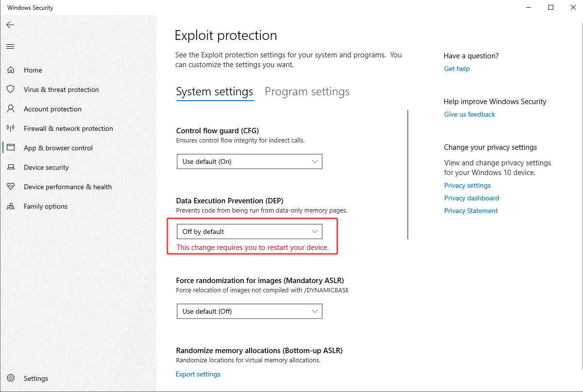Expand the Control flow guard dropdown
583x392 pixels.
click(249, 161)
